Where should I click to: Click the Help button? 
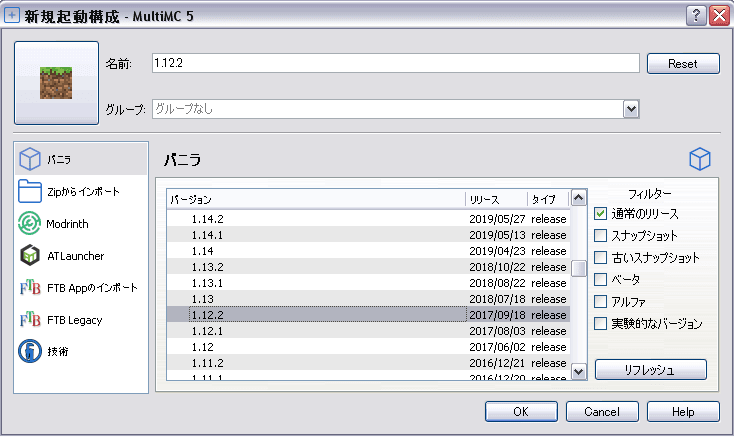pos(683,412)
